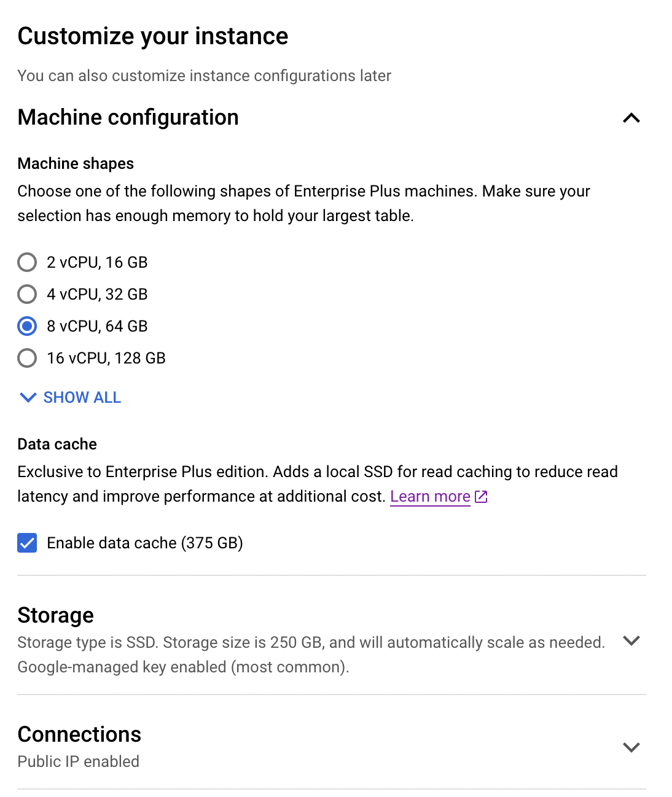Click the Connections section heading

click(79, 734)
